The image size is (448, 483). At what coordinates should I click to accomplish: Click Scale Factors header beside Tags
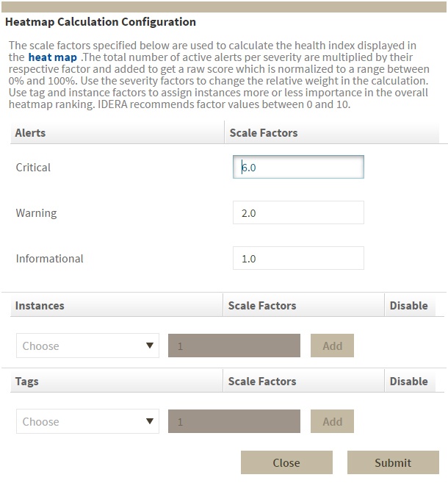[262, 382]
